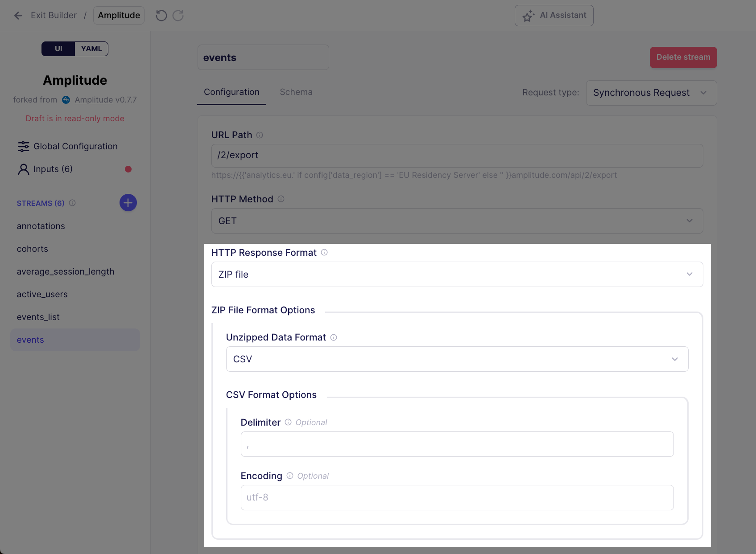Select the Configuration tab
Screen dimensions: 756x554
pyautogui.click(x=231, y=92)
